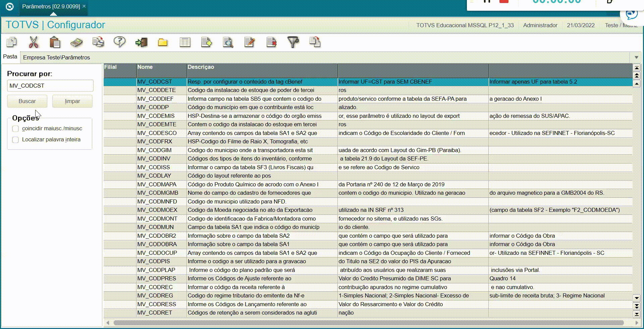
Task: Select the MV_CODCST row
Action: click(368, 82)
